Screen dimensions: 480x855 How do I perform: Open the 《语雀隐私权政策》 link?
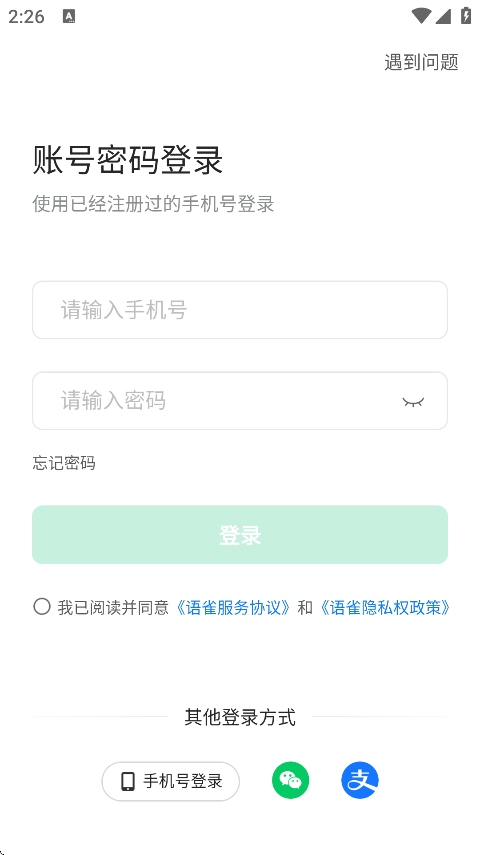click(x=384, y=607)
